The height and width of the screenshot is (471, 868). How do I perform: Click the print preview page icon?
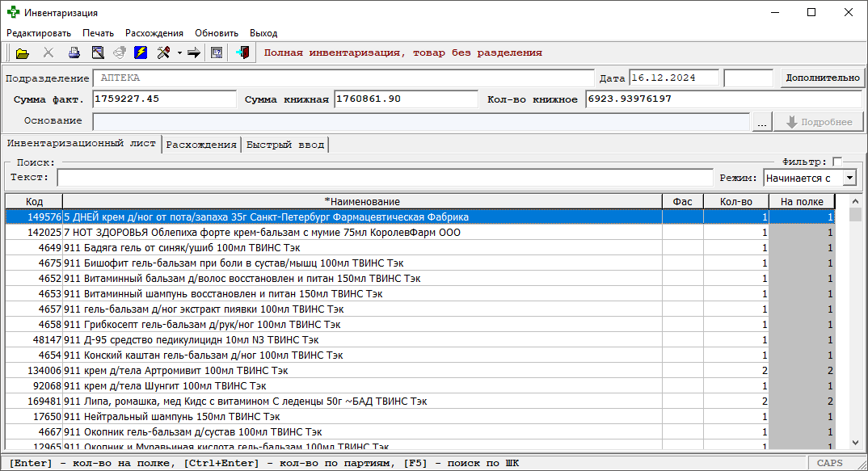tap(97, 53)
